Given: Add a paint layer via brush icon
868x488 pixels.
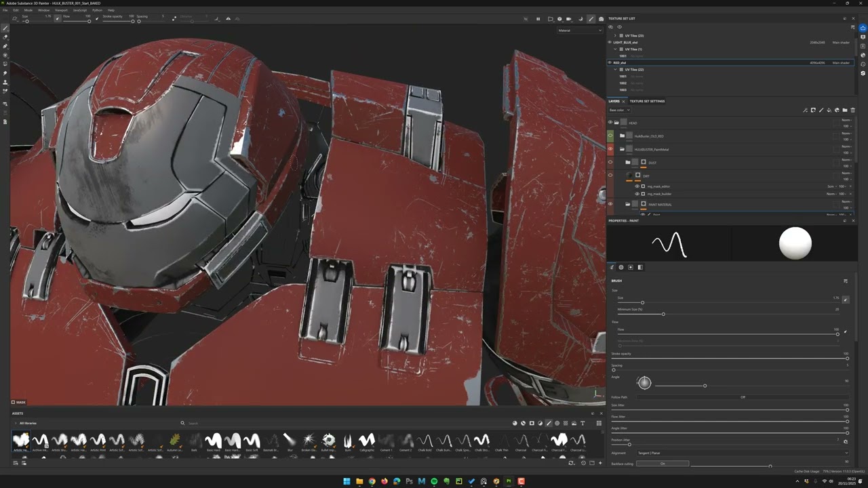Looking at the screenshot, I should 821,110.
